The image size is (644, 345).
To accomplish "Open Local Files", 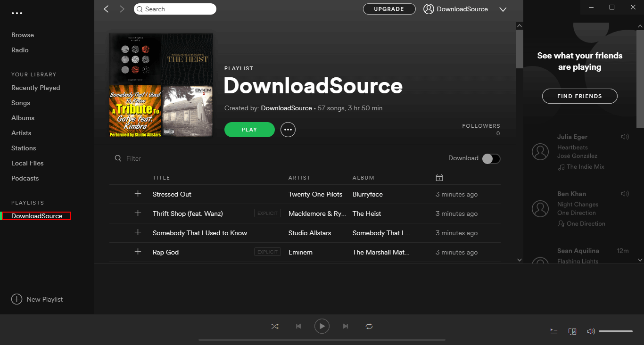I will pos(27,163).
